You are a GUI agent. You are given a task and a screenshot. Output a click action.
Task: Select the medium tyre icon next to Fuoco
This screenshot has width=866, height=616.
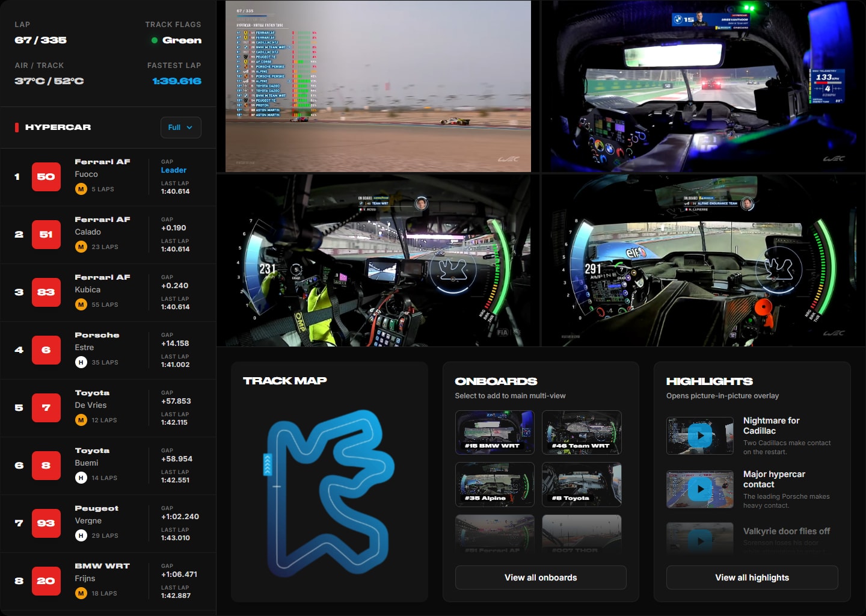(80, 188)
